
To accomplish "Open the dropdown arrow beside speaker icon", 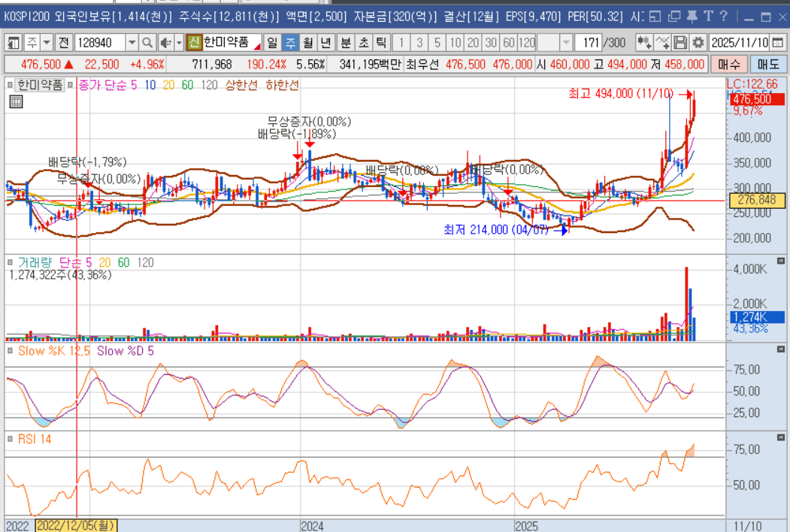I will point(179,43).
